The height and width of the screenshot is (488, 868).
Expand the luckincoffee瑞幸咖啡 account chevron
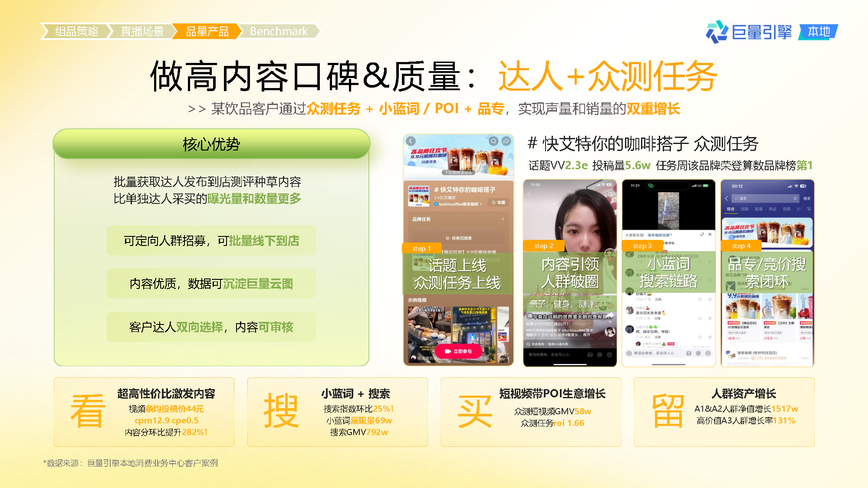[481, 204]
